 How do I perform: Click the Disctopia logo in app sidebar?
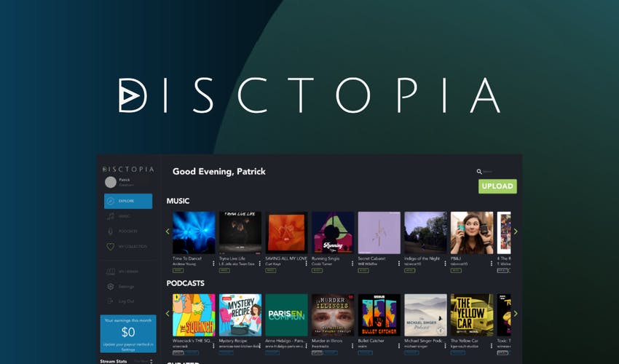click(128, 169)
